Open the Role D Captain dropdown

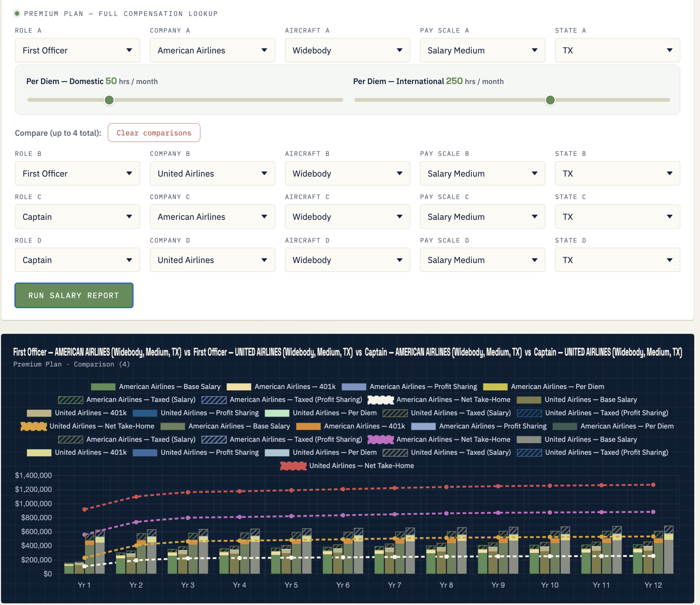[78, 260]
